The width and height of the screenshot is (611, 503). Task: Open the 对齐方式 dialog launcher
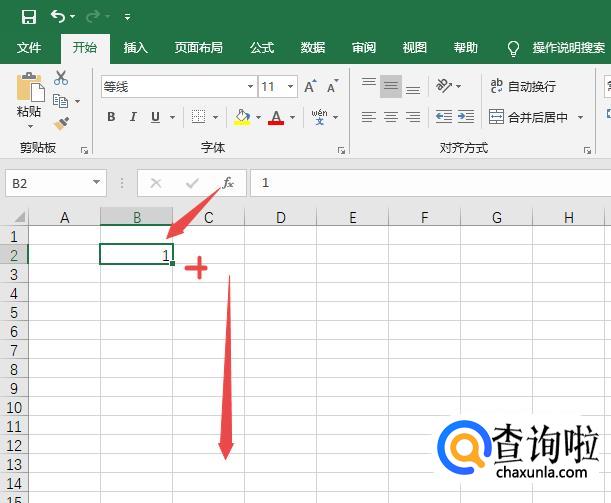pos(587,151)
